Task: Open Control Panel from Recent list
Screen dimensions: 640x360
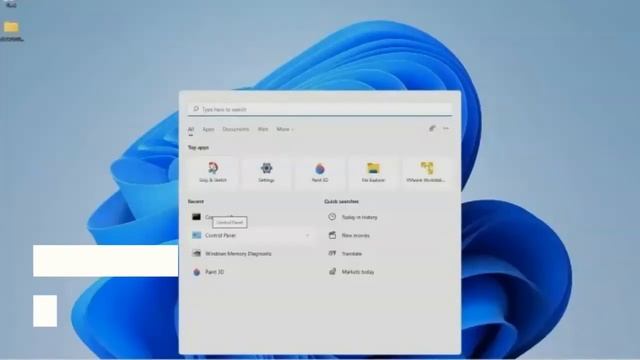Action: click(x=251, y=236)
